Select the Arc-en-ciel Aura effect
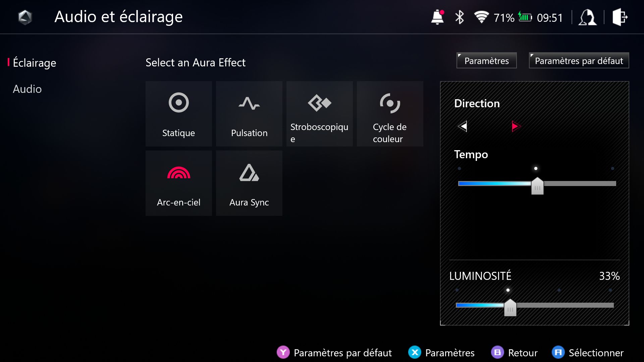The width and height of the screenshot is (644, 362). click(178, 183)
